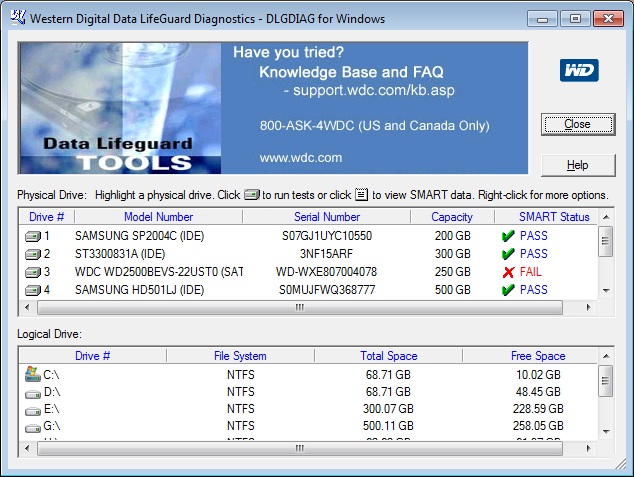Sort logical drives by Drive # header
Viewport: 634px width, 477px height.
[93, 356]
